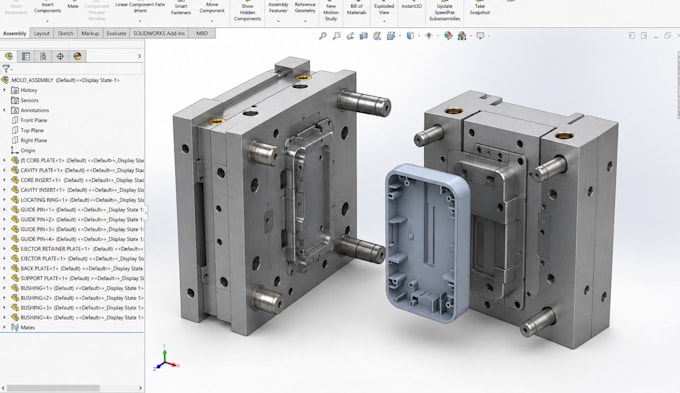
Task: Click the collapse-left panel icon at viewport top right
Action: [x=632, y=36]
